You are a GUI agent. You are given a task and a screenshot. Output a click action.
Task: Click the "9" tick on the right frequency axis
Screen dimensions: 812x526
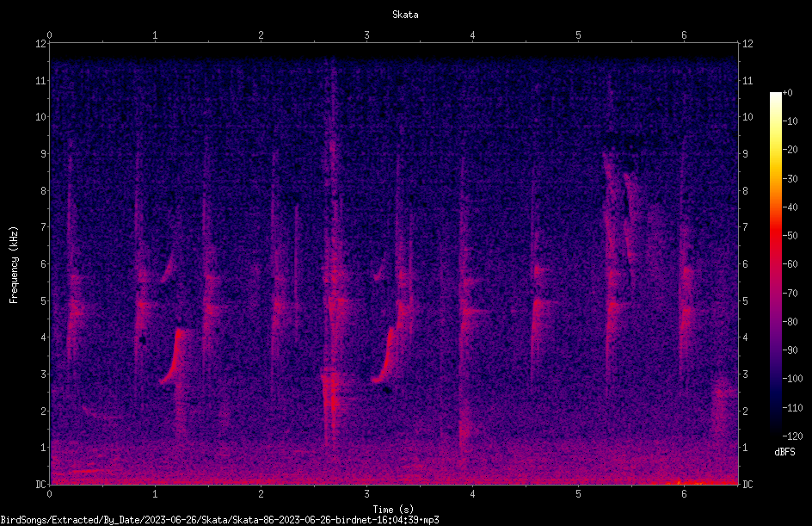coord(745,154)
